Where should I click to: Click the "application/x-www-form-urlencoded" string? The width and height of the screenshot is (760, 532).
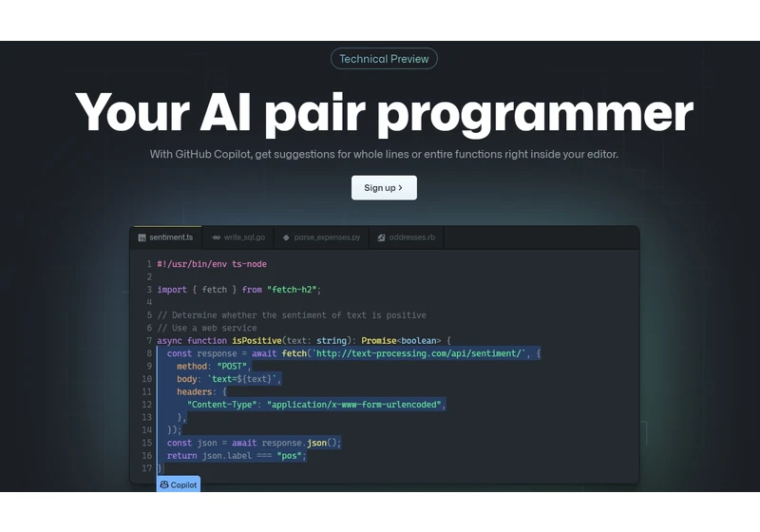coord(354,405)
